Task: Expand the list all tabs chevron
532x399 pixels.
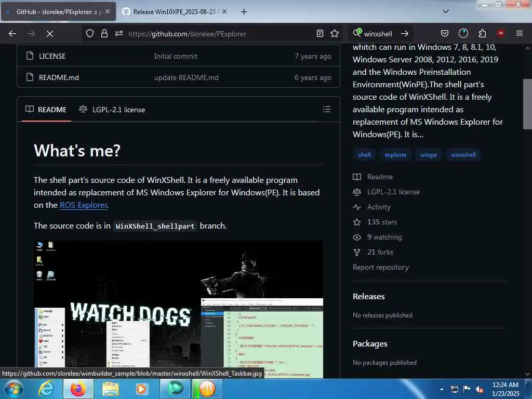Action: [446, 11]
